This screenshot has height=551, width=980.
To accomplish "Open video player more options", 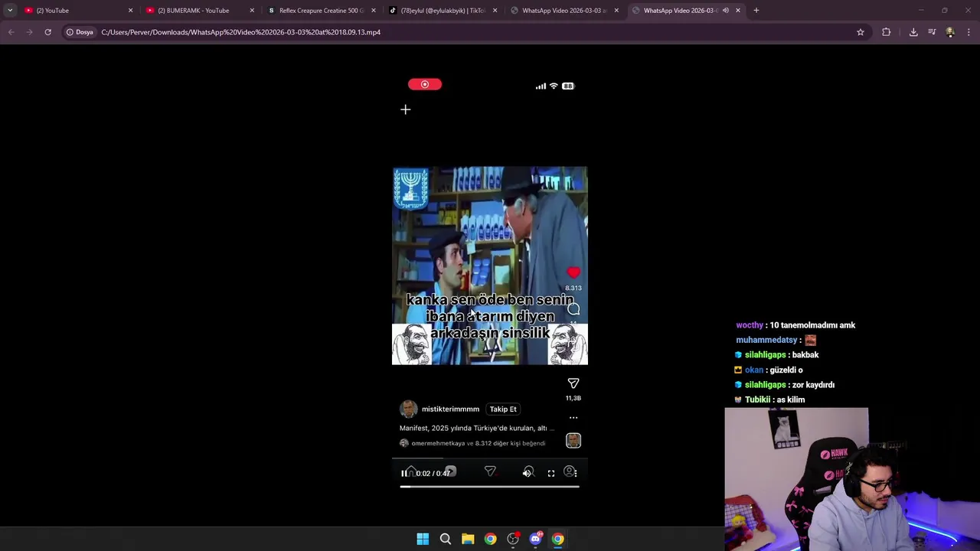I will [575, 473].
